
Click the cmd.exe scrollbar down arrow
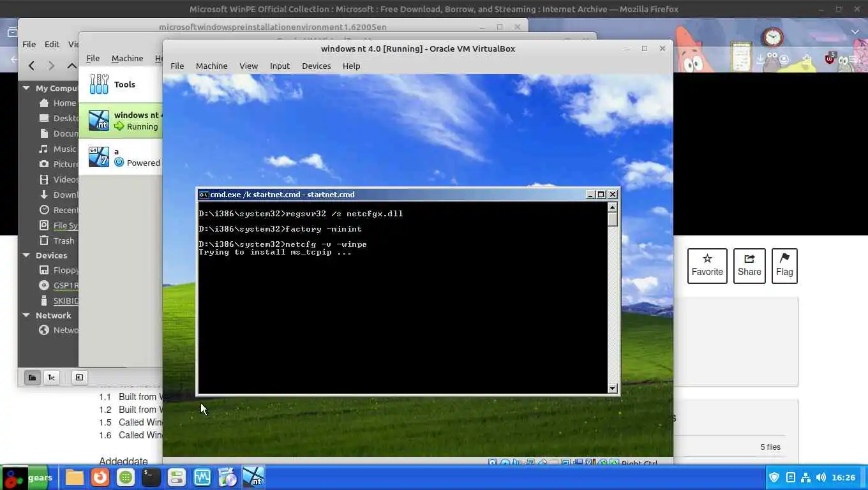pyautogui.click(x=613, y=388)
